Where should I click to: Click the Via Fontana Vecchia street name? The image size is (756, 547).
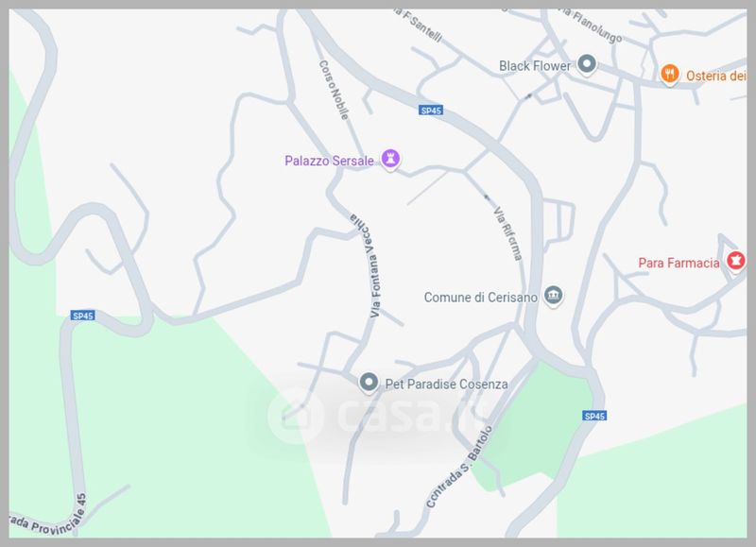click(369, 265)
